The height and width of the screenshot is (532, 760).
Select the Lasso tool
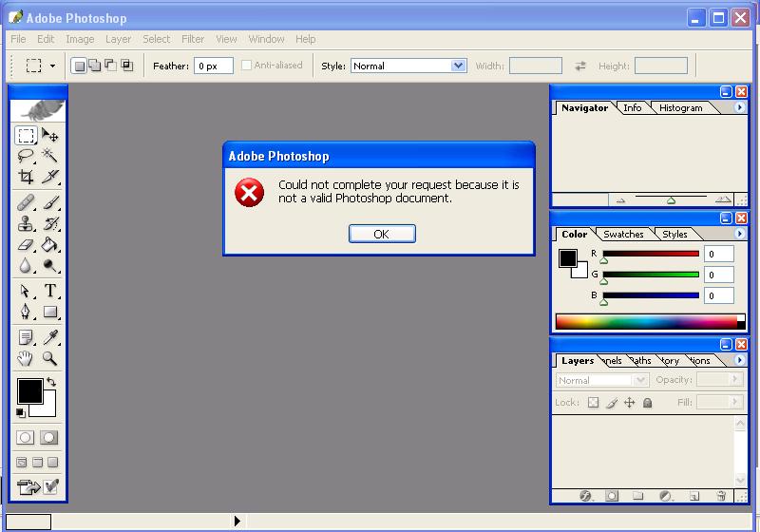pyautogui.click(x=26, y=156)
